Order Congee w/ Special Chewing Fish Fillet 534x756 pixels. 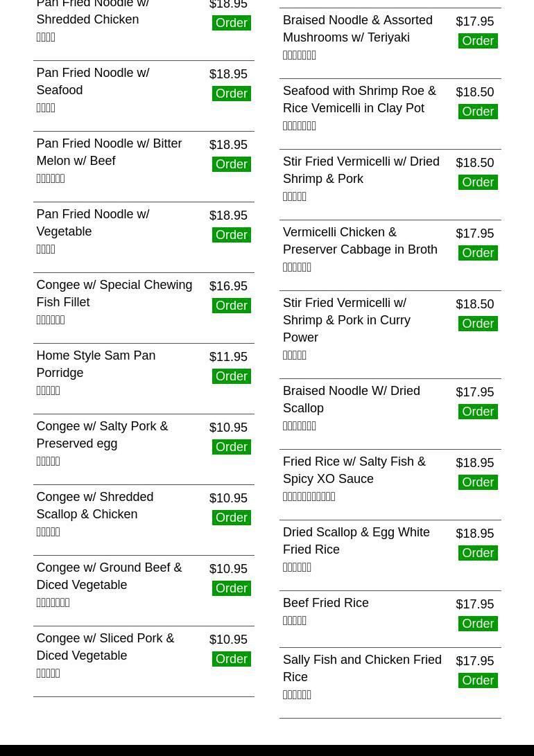pyautogui.click(x=231, y=306)
